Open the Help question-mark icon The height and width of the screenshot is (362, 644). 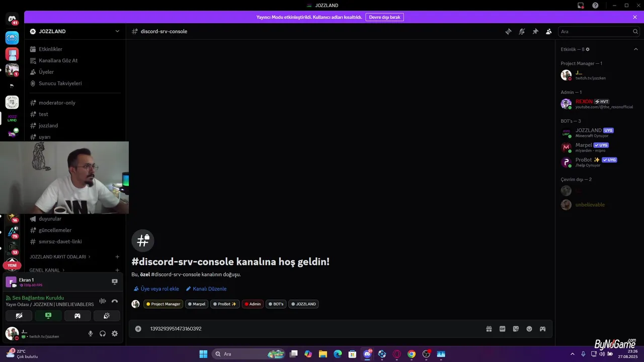(x=596, y=6)
